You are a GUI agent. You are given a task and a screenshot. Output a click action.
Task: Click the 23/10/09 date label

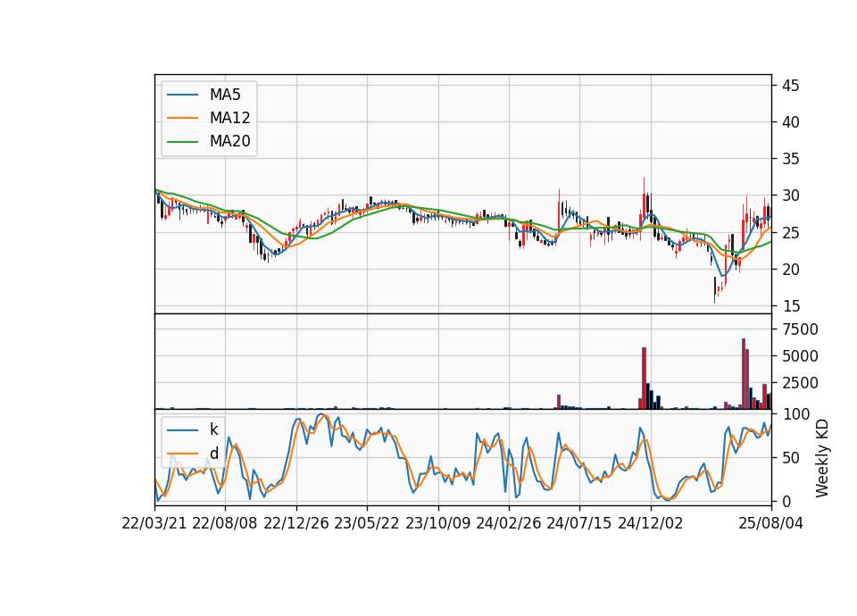(437, 523)
